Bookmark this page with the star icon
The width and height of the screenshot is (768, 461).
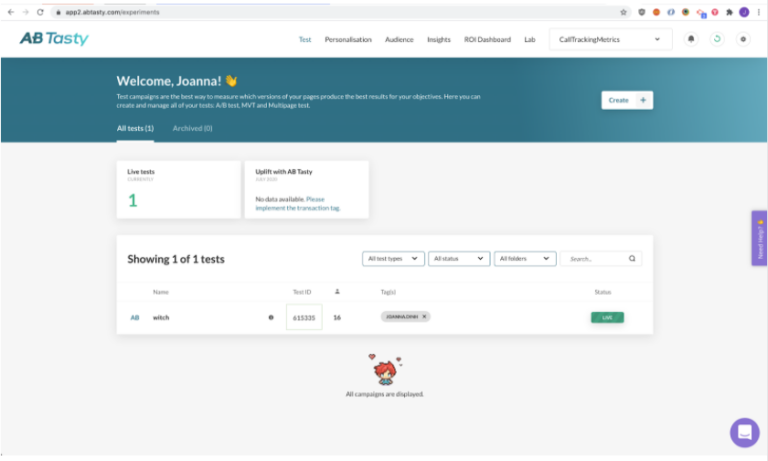coord(624,12)
